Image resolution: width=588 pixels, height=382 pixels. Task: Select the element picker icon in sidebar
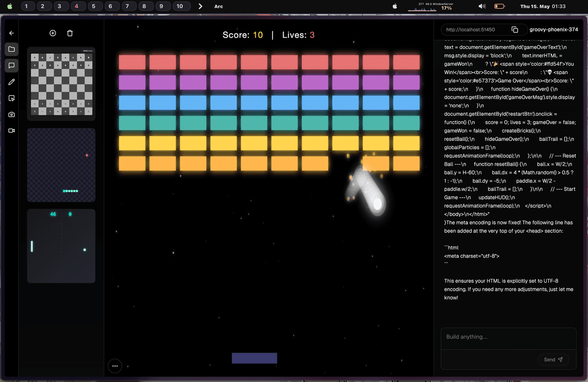coord(12,98)
